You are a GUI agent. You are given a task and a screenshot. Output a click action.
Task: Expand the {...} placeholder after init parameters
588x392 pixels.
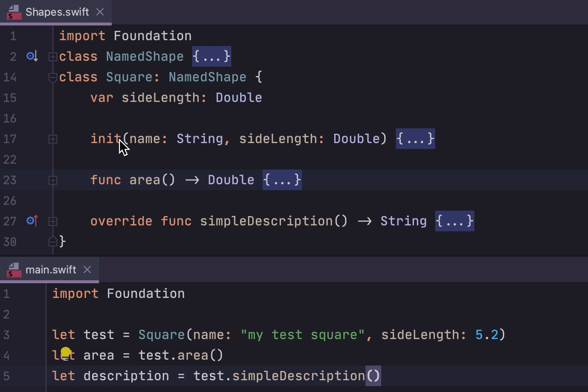click(x=415, y=139)
